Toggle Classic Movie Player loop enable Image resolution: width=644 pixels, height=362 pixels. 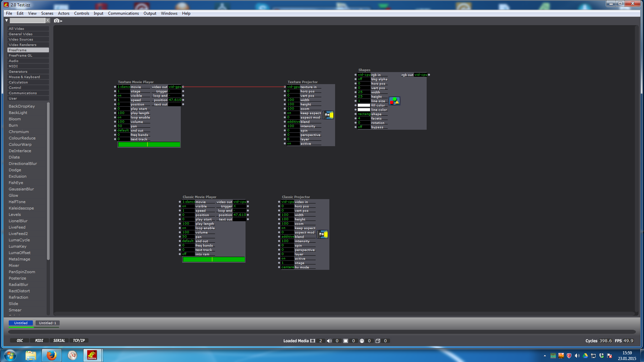coord(188,228)
